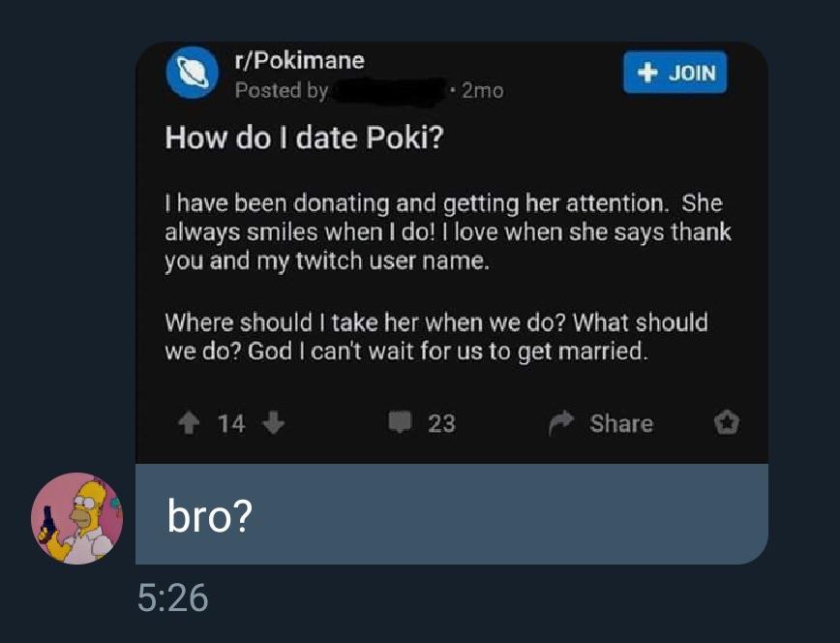Click the '2mo' post age label
840x643 pixels.
(x=482, y=91)
